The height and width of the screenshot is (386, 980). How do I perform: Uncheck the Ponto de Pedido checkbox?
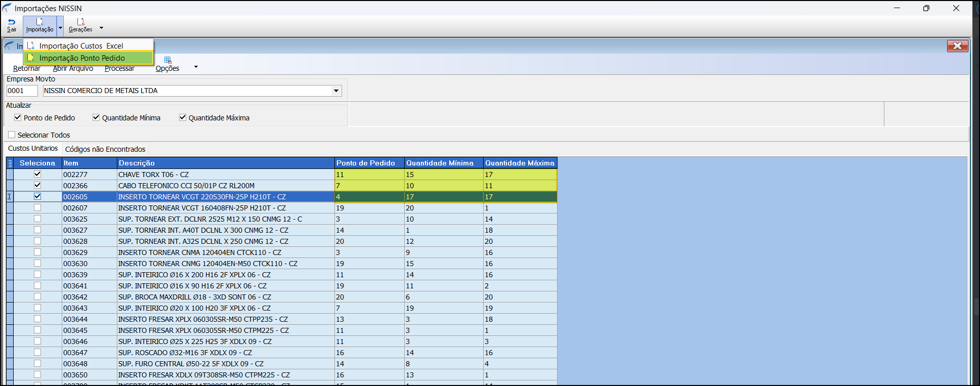[18, 117]
